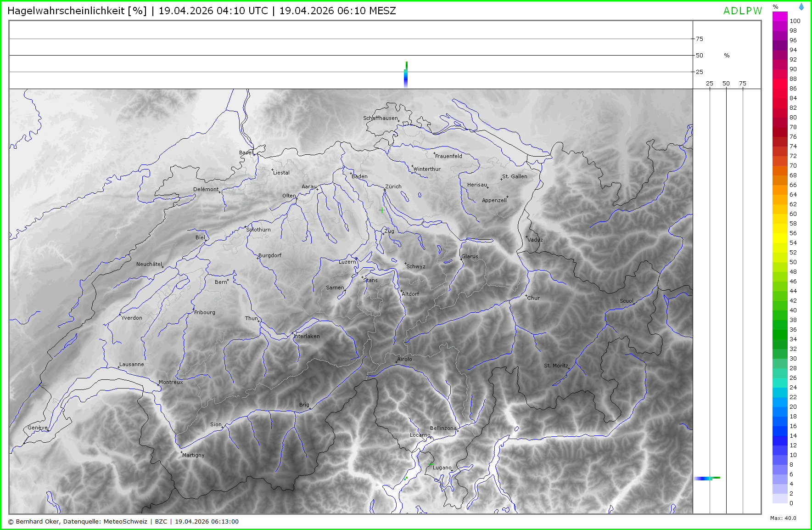Click the Basel city marker

254,155
